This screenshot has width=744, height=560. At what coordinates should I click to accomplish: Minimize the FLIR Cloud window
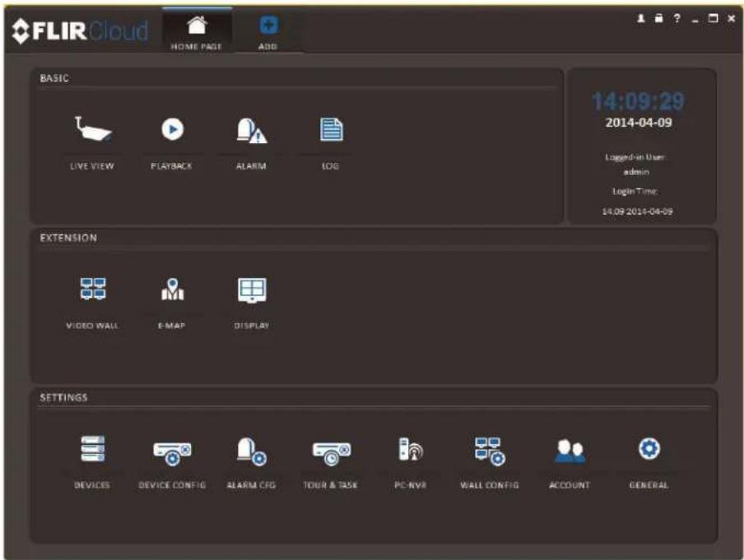[695, 20]
